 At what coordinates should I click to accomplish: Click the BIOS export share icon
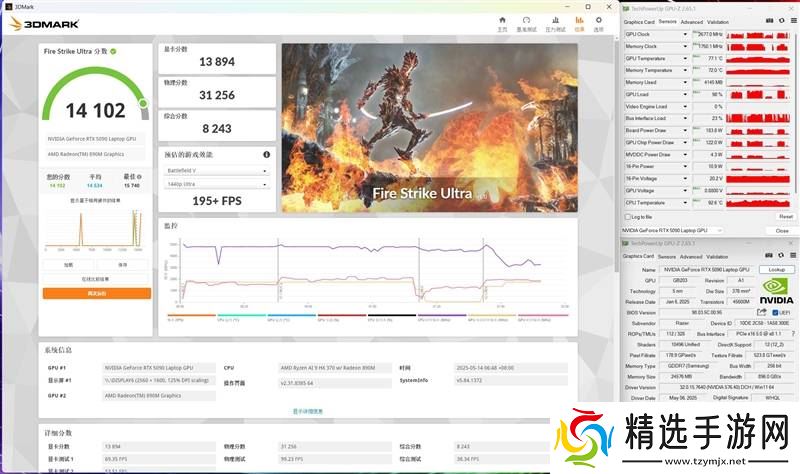761,312
